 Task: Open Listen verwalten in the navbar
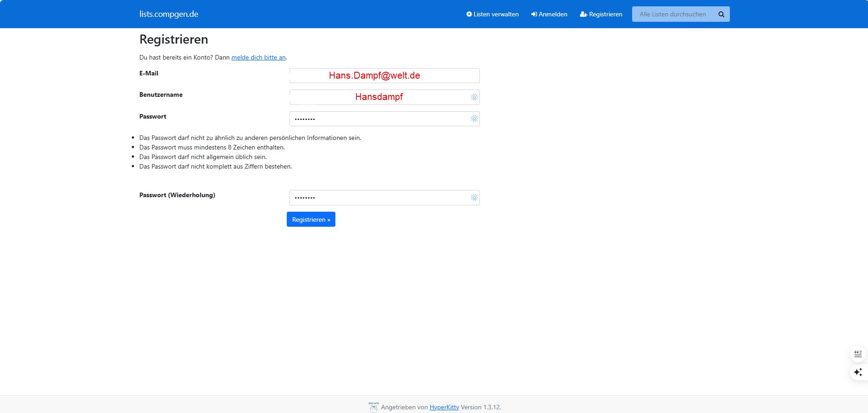coord(492,15)
